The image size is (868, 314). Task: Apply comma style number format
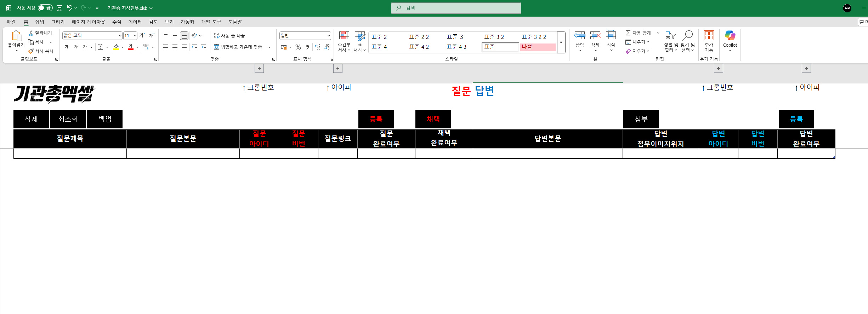307,47
